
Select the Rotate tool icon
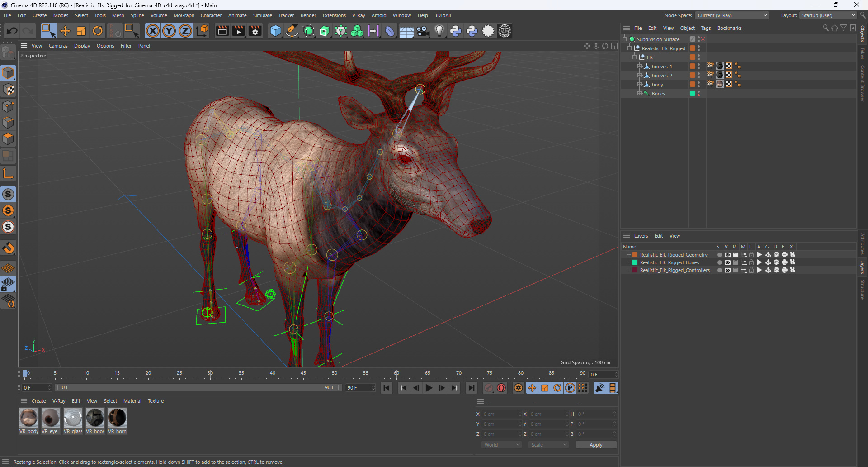tap(98, 31)
